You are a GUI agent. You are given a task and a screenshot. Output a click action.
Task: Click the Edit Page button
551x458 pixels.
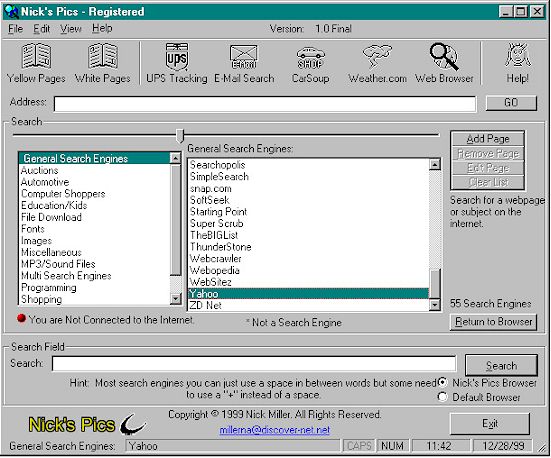(488, 168)
